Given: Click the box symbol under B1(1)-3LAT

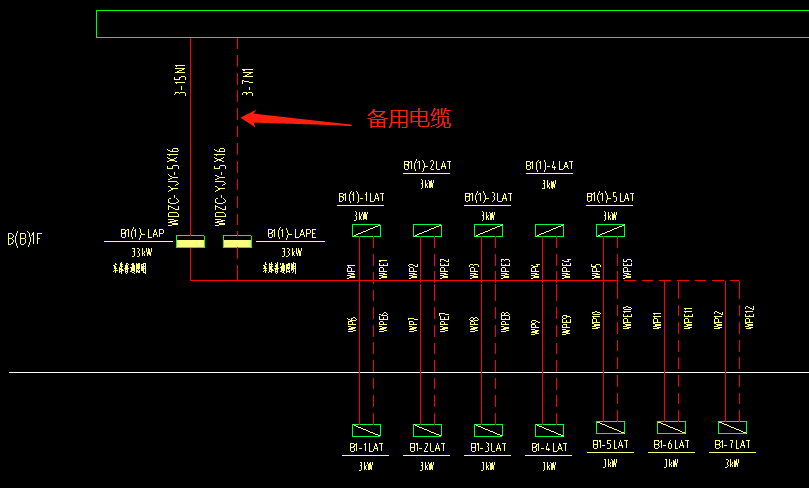Looking at the screenshot, I should (488, 231).
